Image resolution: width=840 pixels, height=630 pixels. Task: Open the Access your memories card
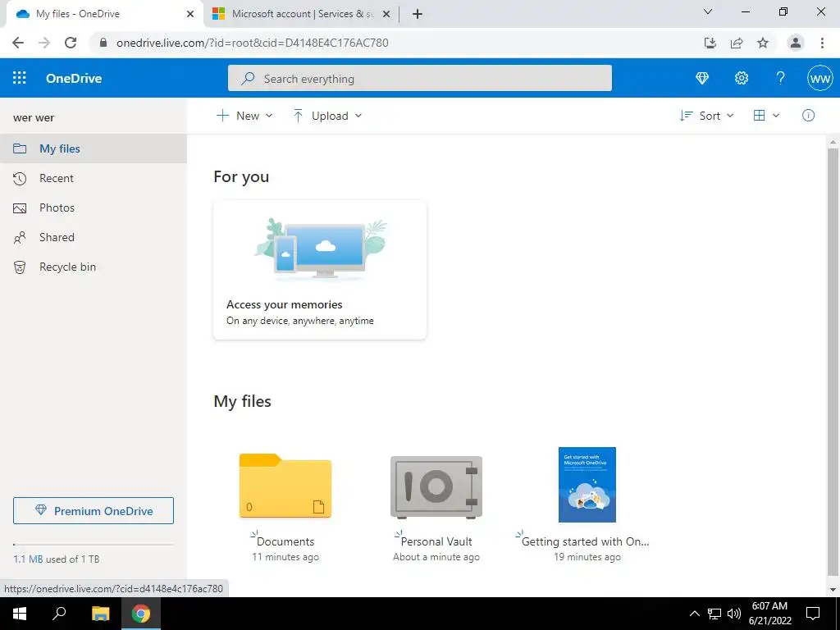coord(320,269)
